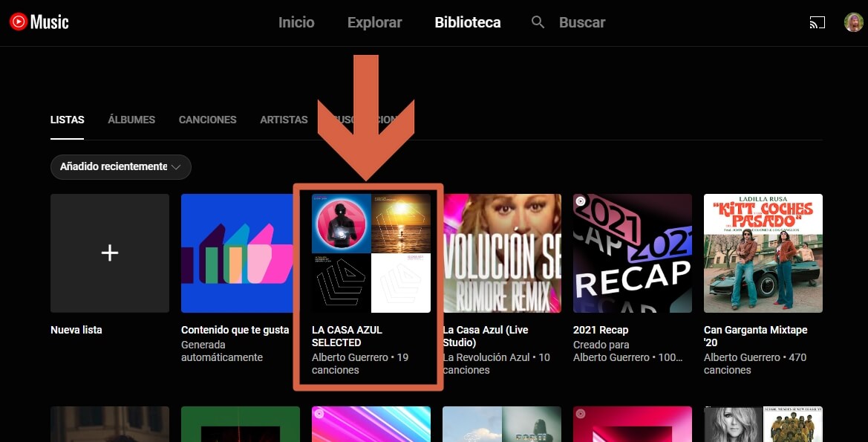Click the Generada automáticamente subtitle
Viewport: 868px width, 442px height.
pyautogui.click(x=222, y=351)
